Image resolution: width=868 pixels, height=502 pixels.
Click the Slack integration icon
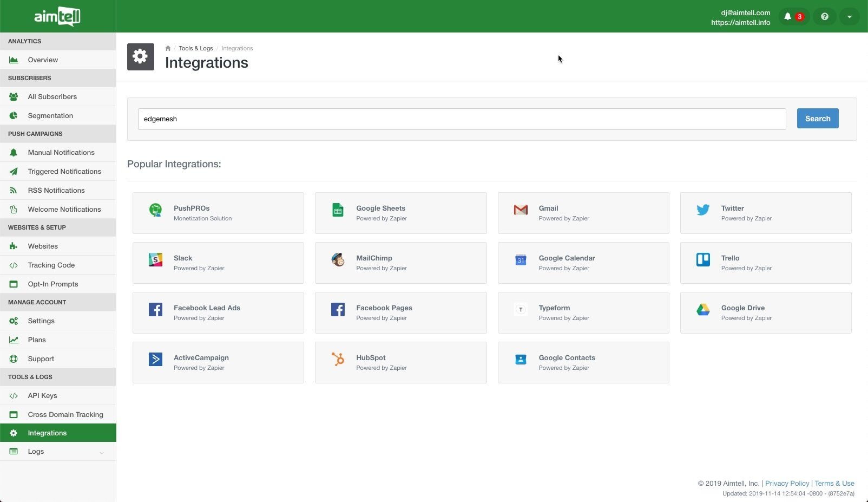(155, 260)
